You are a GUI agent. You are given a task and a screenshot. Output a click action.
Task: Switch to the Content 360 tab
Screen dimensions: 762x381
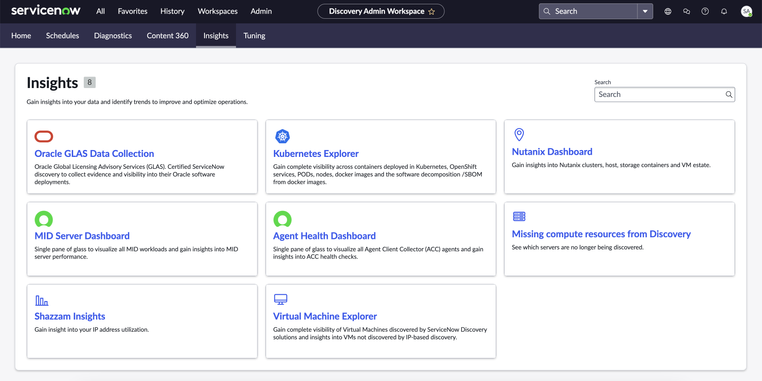coord(168,35)
